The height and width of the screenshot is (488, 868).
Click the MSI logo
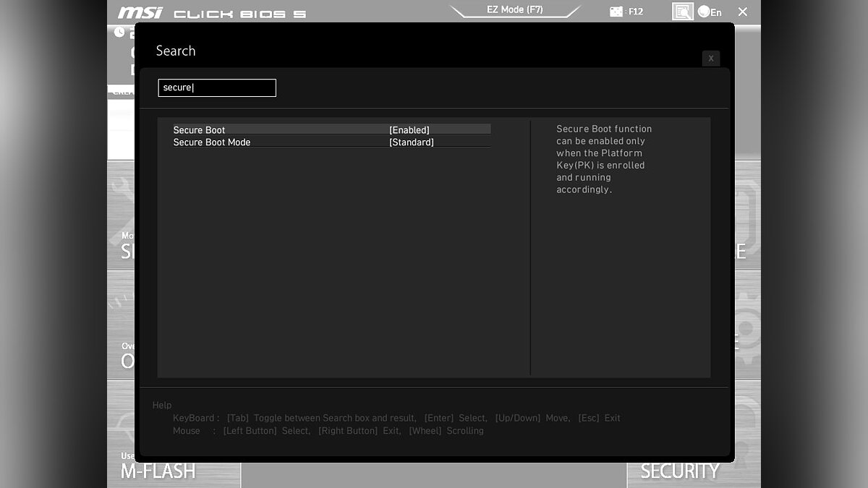pos(140,13)
